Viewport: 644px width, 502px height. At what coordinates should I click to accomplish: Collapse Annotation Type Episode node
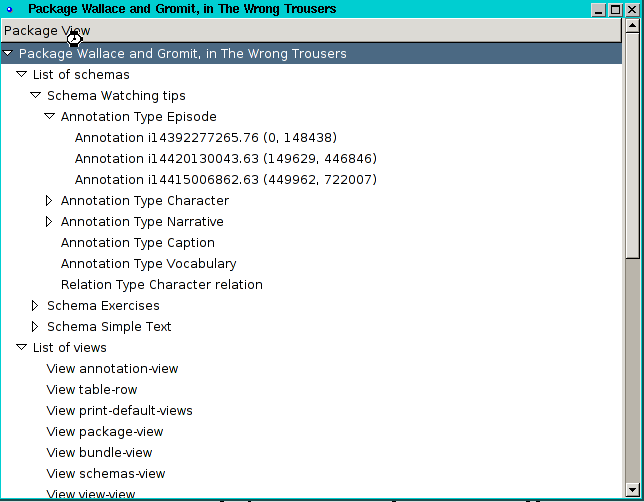pyautogui.click(x=50, y=117)
